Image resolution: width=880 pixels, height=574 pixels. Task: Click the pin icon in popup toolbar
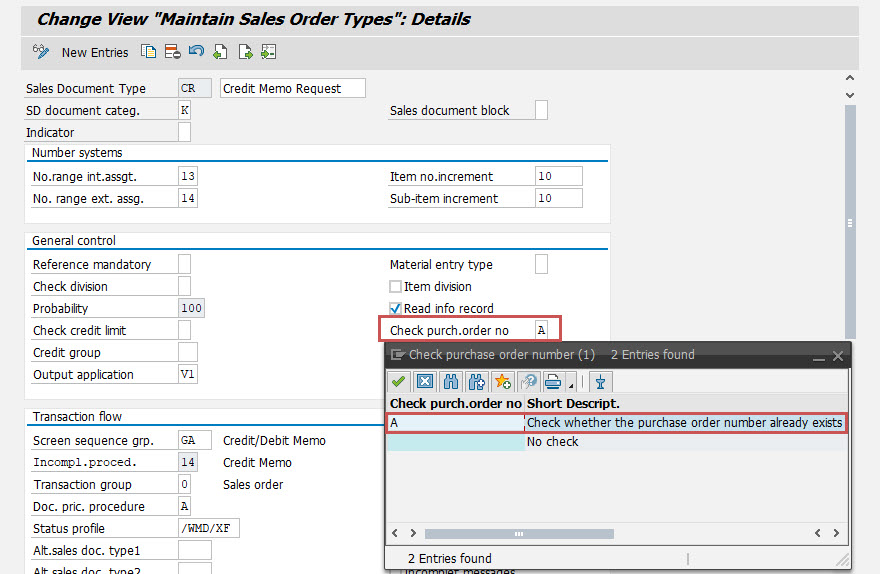point(600,381)
